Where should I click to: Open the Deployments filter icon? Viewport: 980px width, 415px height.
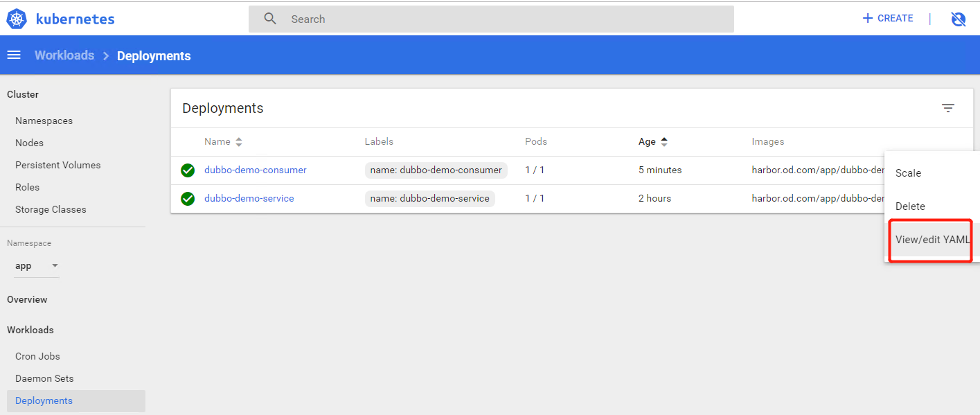point(947,108)
